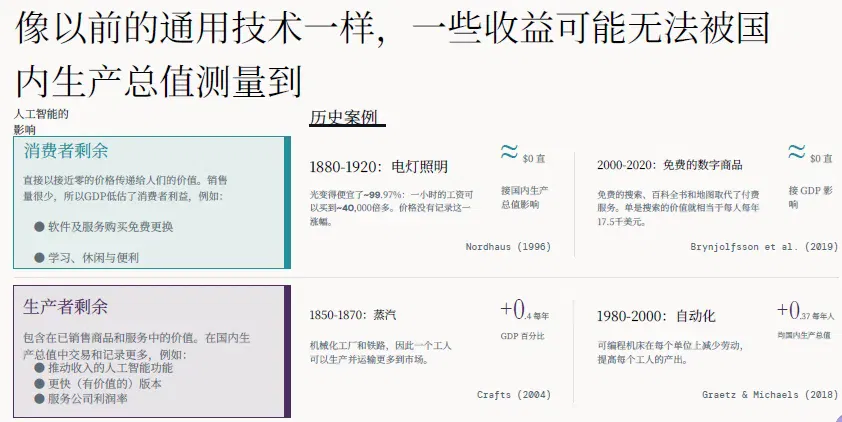Click the paragraph starting 包含在已销售商品
The height and width of the screenshot is (422, 842).
tap(136, 346)
